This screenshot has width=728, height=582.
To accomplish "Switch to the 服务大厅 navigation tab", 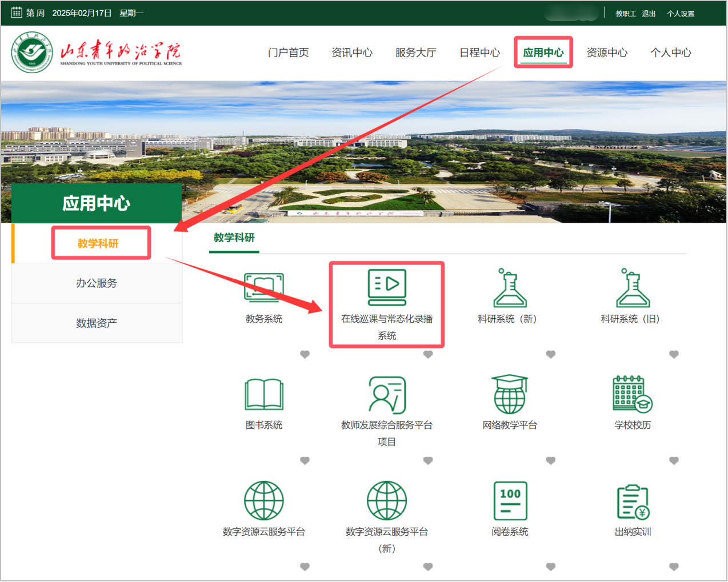I will [415, 53].
